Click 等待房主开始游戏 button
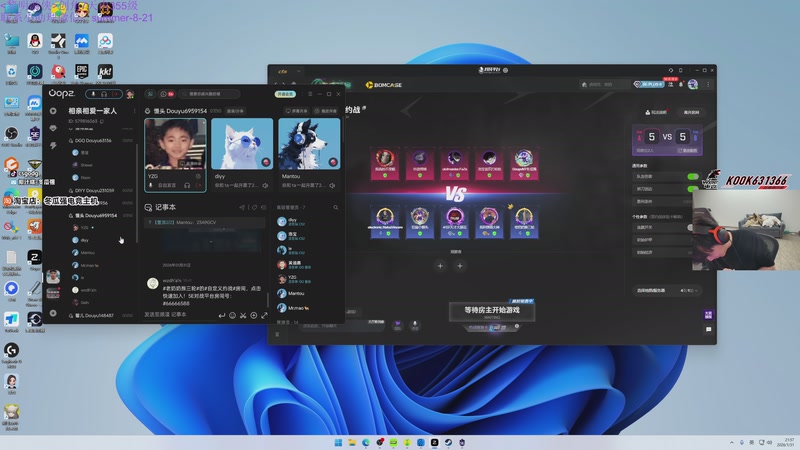This screenshot has width=800, height=450. [x=492, y=311]
